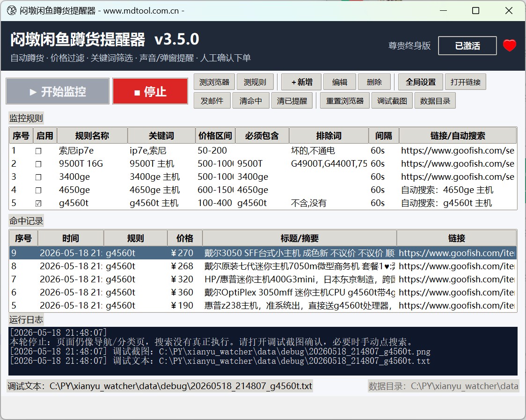Click 发邮件 button
Viewport: 526px width, 420px height.
pyautogui.click(x=212, y=101)
